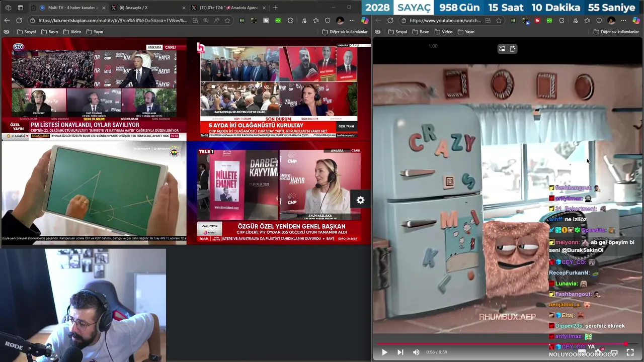Open the Video folder in YouTube browser
Image resolution: width=644 pixels, height=362 pixels.
pos(443,32)
